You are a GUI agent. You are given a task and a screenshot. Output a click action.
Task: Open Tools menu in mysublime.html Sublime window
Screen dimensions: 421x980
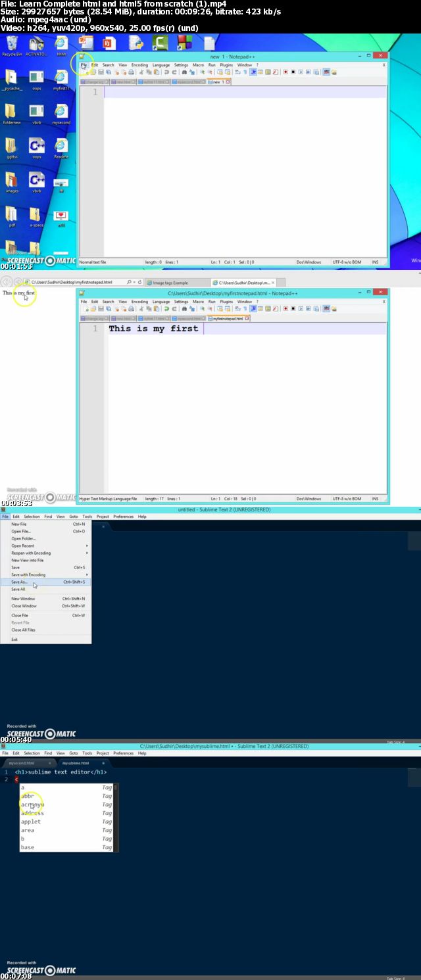tap(87, 753)
